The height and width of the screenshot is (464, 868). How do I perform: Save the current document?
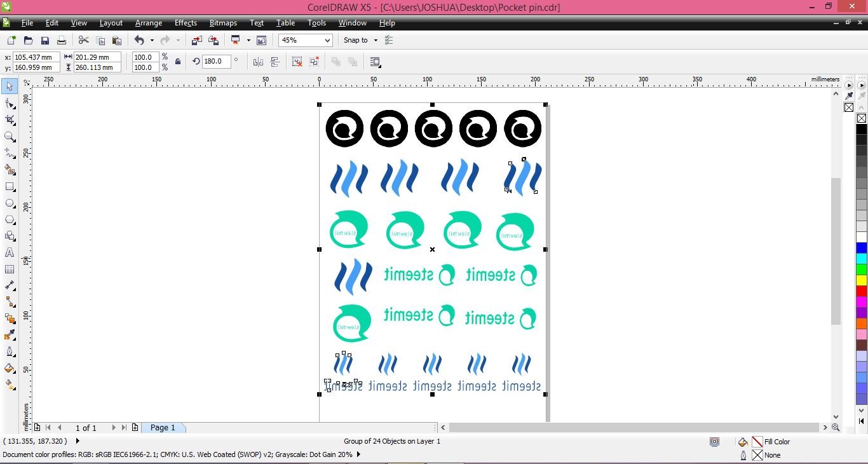point(44,40)
